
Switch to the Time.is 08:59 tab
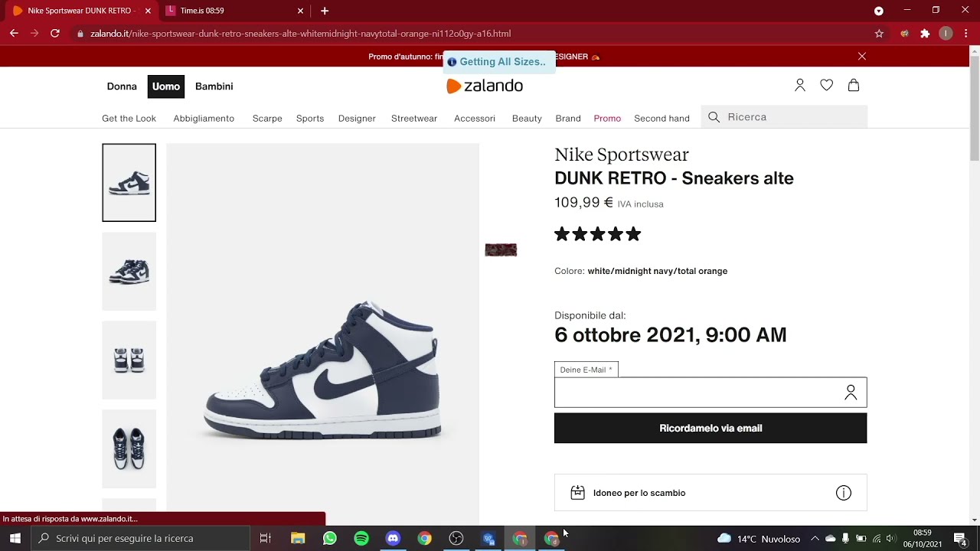click(x=234, y=11)
